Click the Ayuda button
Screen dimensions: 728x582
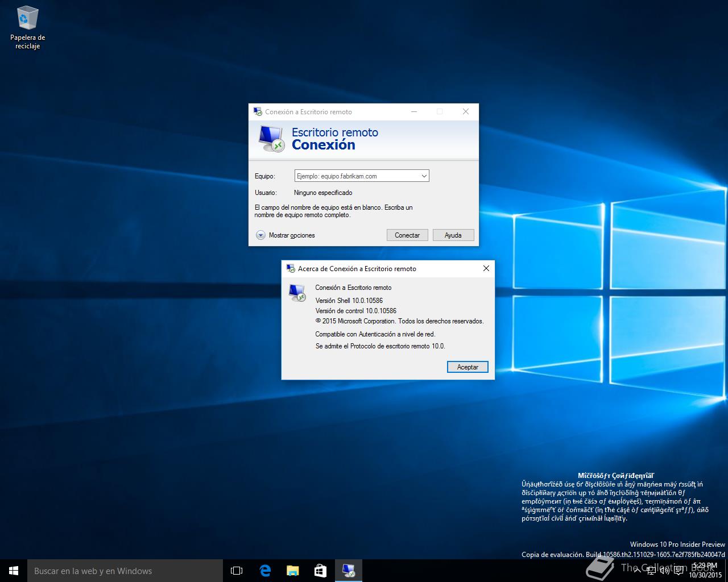[453, 235]
